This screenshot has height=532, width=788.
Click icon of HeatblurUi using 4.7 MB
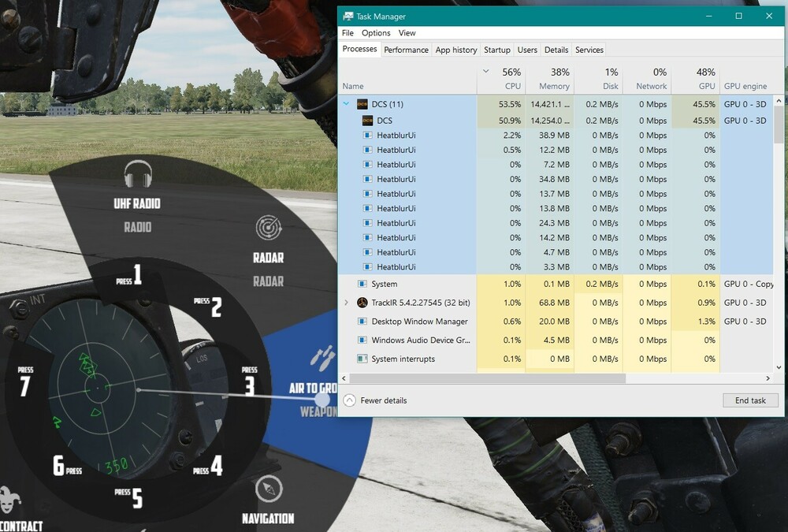coord(367,252)
